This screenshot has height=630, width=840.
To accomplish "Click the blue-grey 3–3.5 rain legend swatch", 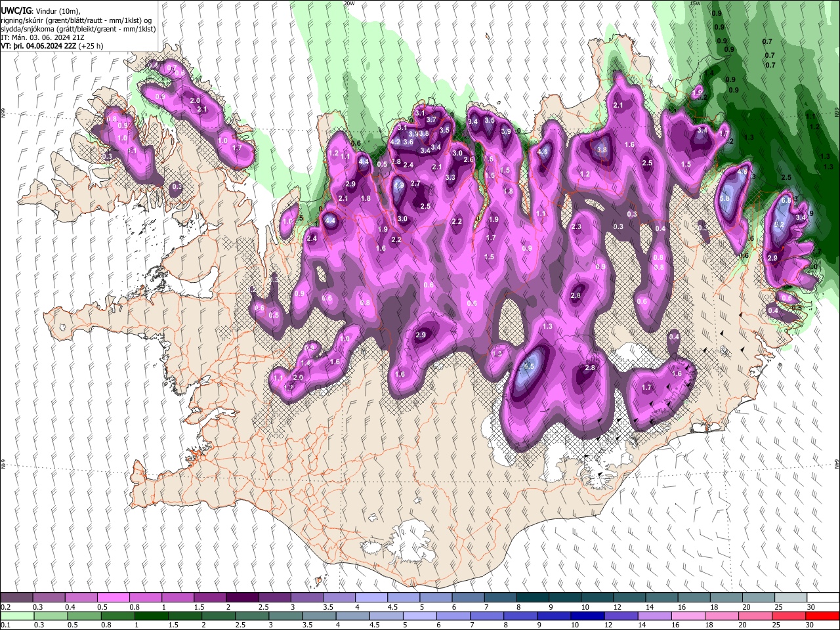I will [x=286, y=616].
